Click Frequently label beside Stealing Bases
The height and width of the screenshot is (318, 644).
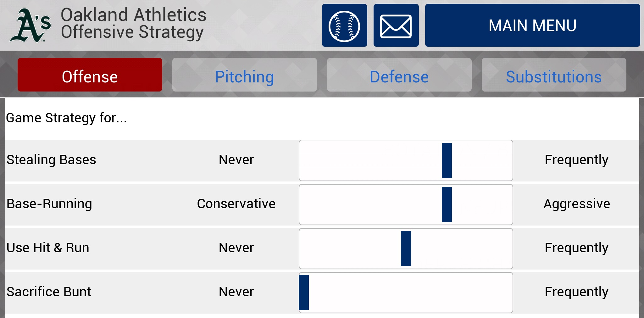[x=576, y=160]
